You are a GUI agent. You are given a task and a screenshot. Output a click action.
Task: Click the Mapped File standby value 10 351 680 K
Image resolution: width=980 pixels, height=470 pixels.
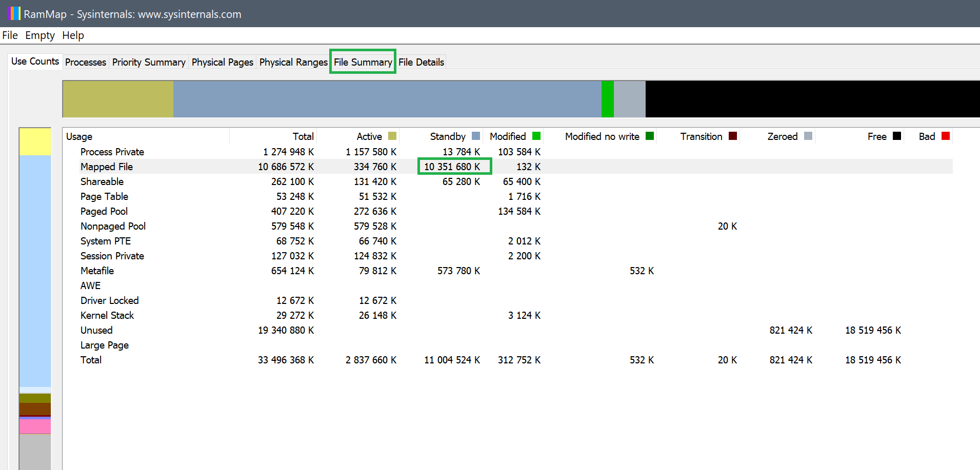(x=452, y=167)
